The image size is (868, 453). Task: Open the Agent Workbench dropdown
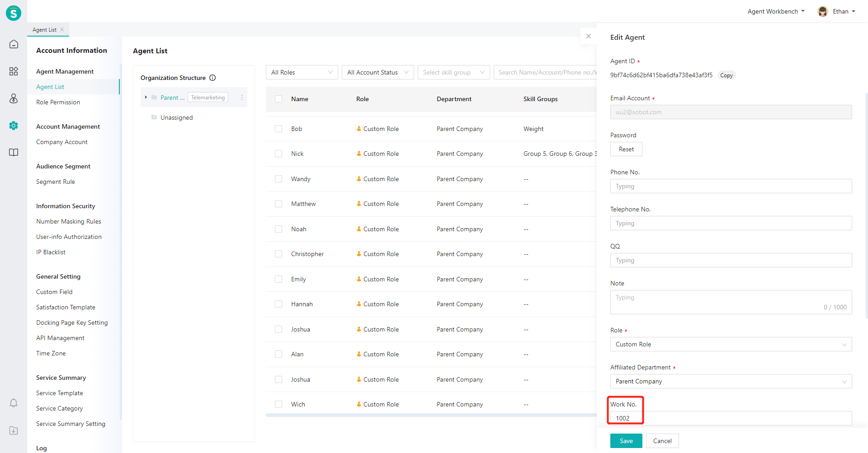tap(776, 11)
